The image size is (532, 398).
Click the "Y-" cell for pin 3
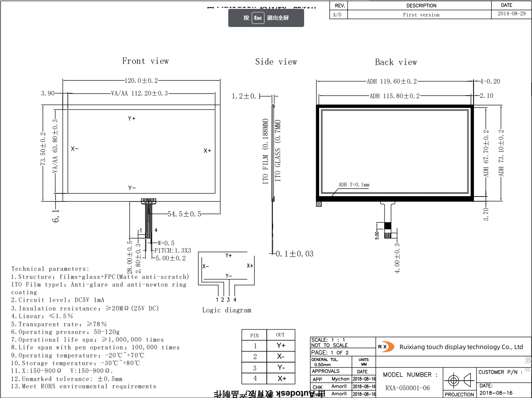pos(281,368)
